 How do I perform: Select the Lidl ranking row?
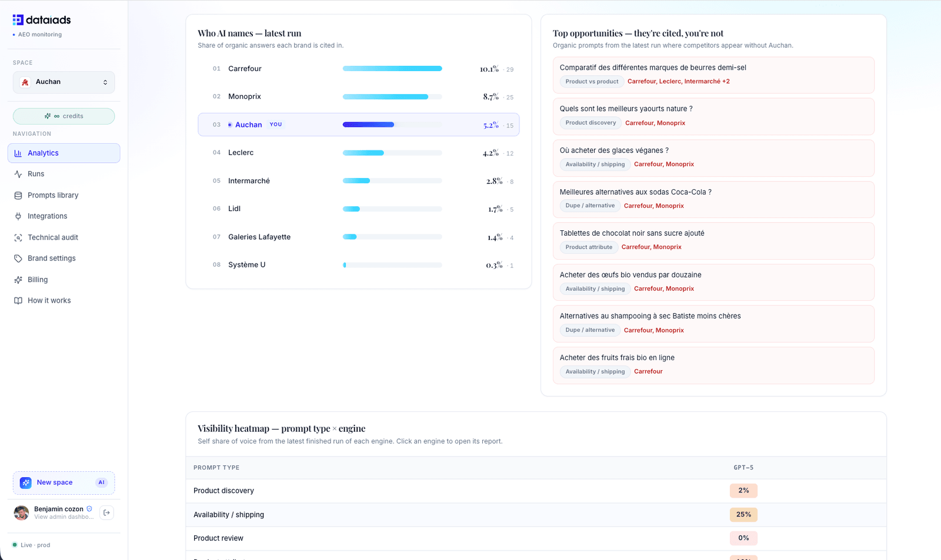coord(359,209)
